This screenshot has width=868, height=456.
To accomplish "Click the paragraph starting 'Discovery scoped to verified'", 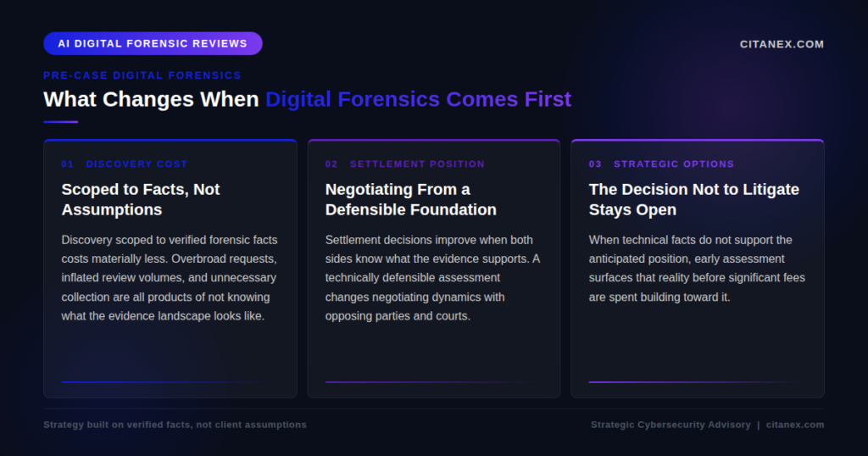I will (x=170, y=278).
